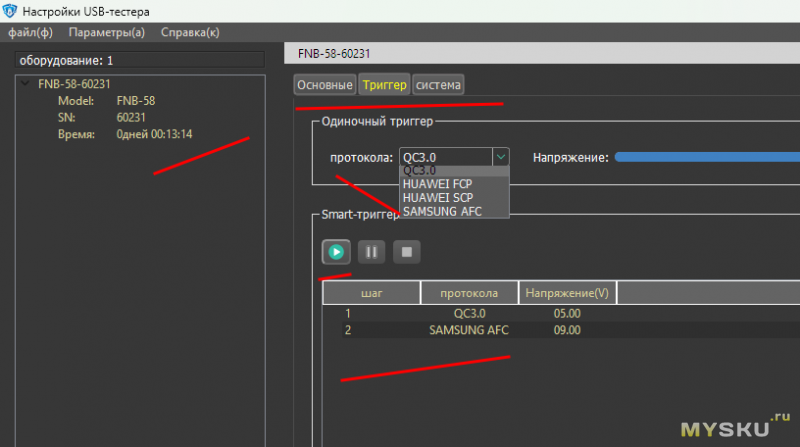
Task: Click the 09.00 voltage cell
Action: [567, 330]
